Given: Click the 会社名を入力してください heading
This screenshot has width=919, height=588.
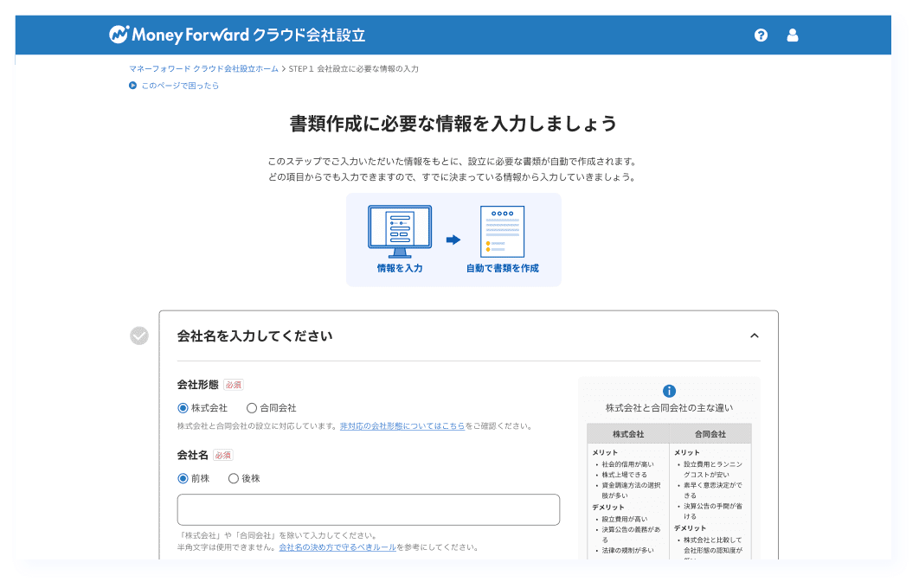Looking at the screenshot, I should 254,336.
